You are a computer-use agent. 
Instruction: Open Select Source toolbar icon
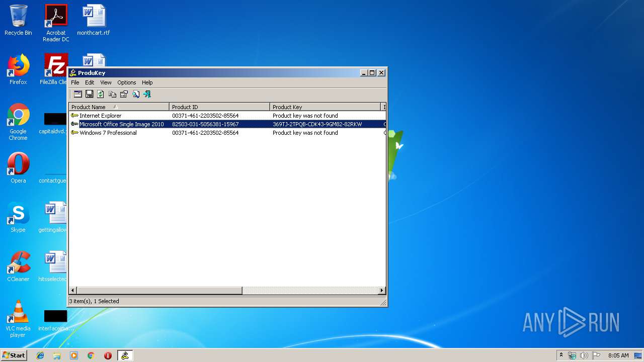tap(77, 94)
